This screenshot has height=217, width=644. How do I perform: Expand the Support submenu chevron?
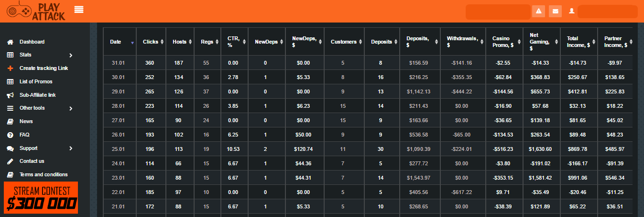tap(71, 148)
